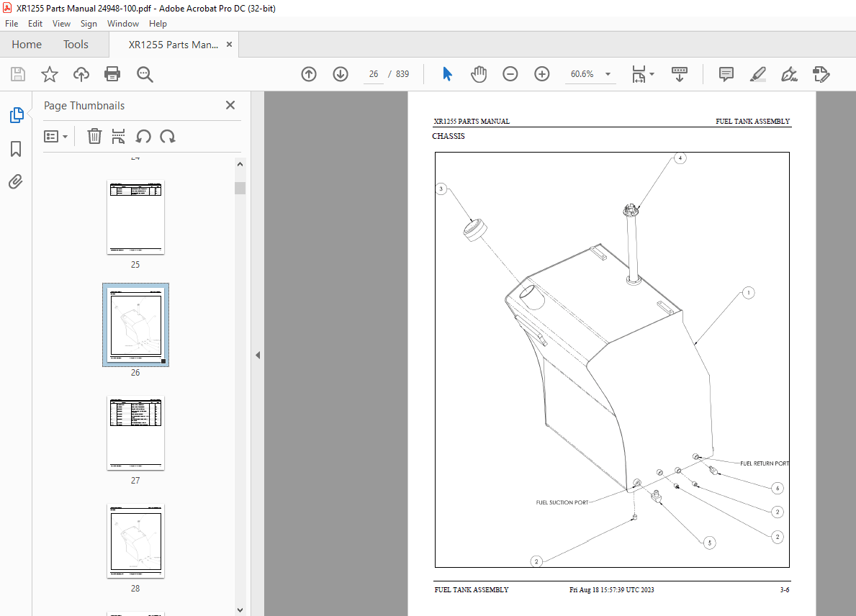Image resolution: width=856 pixels, height=616 pixels.
Task: Add a comment with the speech bubble icon
Action: (x=726, y=74)
